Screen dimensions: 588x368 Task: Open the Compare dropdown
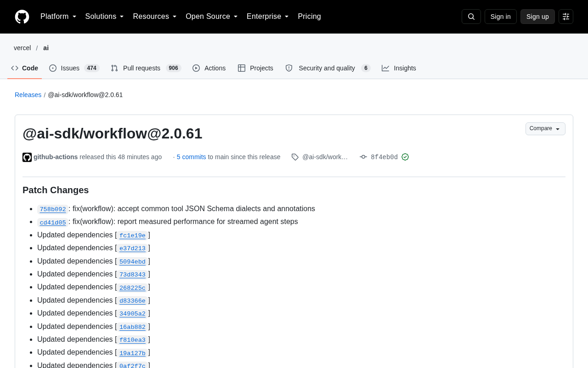point(545,129)
